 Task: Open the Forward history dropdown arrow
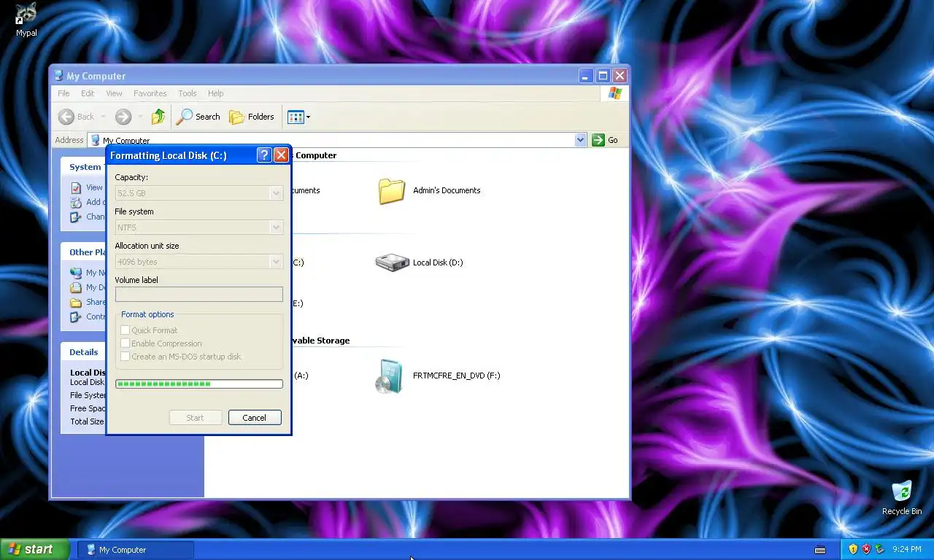pos(140,117)
